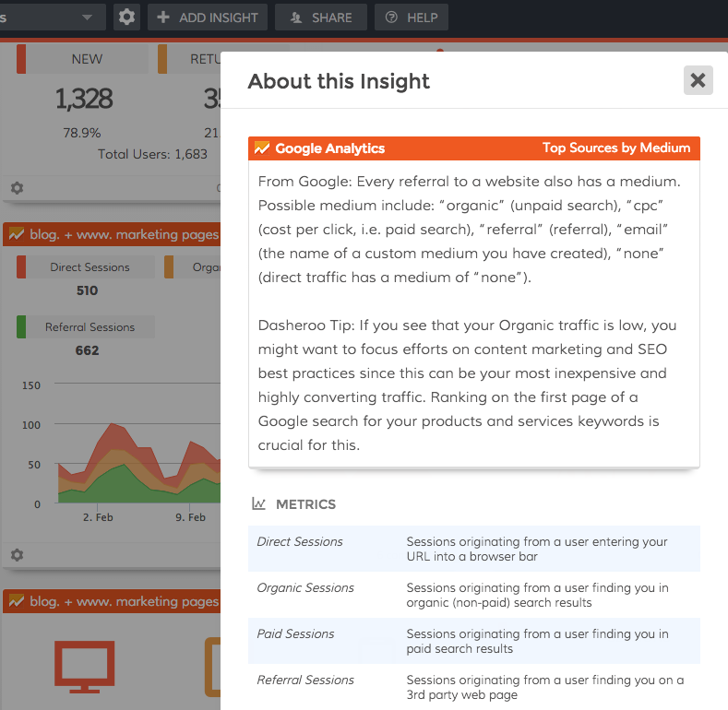728x710 pixels.
Task: Open the SHARE menu item
Action: coord(321,18)
